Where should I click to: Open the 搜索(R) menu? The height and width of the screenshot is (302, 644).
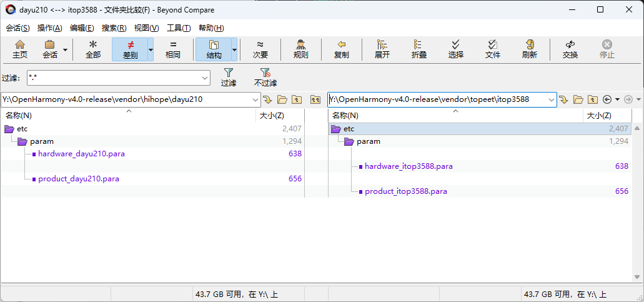[114, 28]
